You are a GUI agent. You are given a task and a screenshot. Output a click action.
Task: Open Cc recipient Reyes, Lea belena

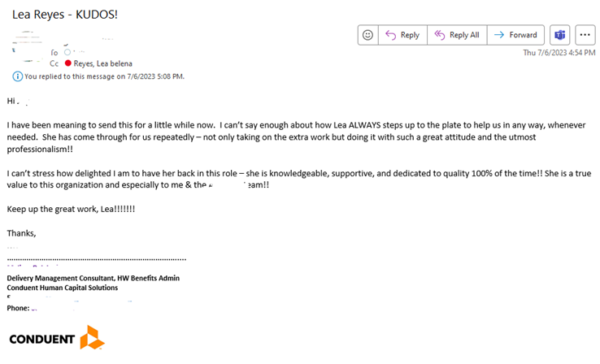[x=102, y=63]
